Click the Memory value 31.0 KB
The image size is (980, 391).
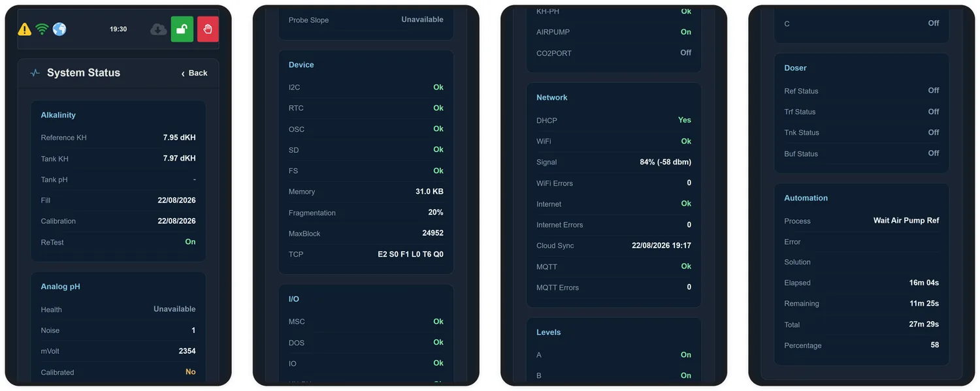(x=429, y=192)
